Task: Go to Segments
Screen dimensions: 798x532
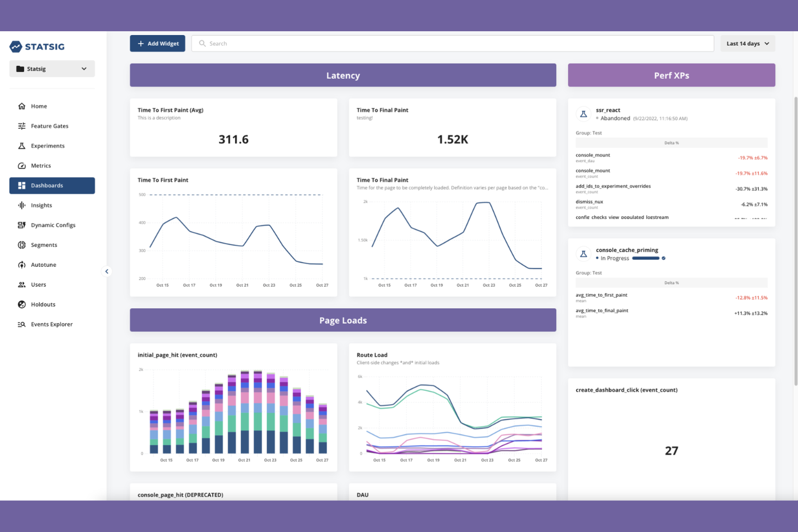Action: point(52,245)
